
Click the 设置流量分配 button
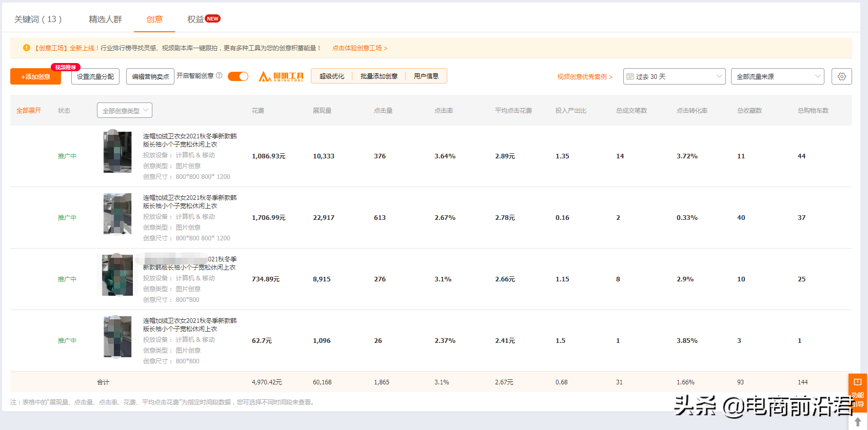(95, 76)
